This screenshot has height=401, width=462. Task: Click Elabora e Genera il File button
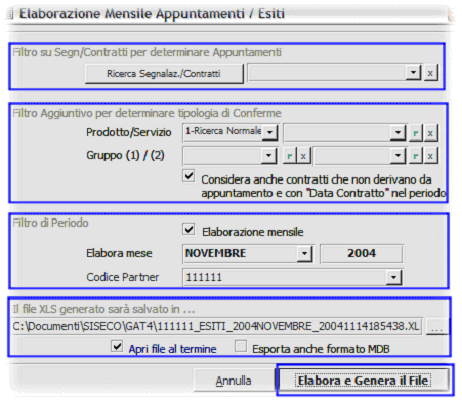[x=363, y=380]
